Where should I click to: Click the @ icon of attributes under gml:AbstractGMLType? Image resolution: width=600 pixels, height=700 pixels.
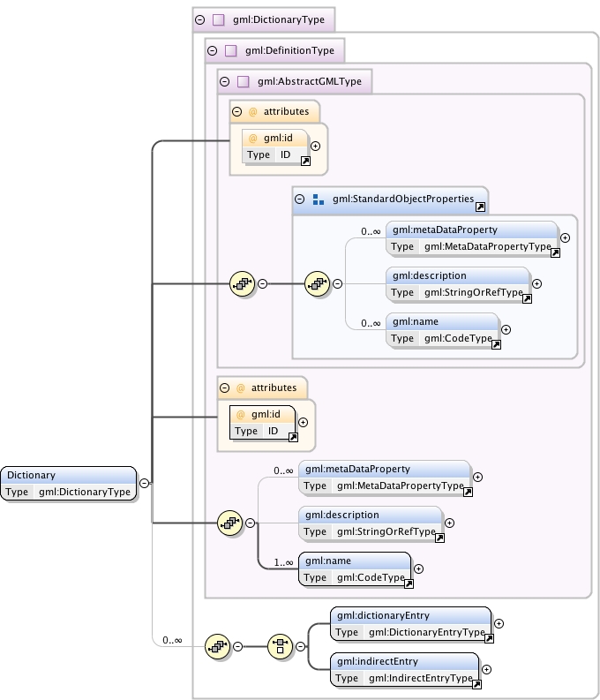[x=253, y=111]
